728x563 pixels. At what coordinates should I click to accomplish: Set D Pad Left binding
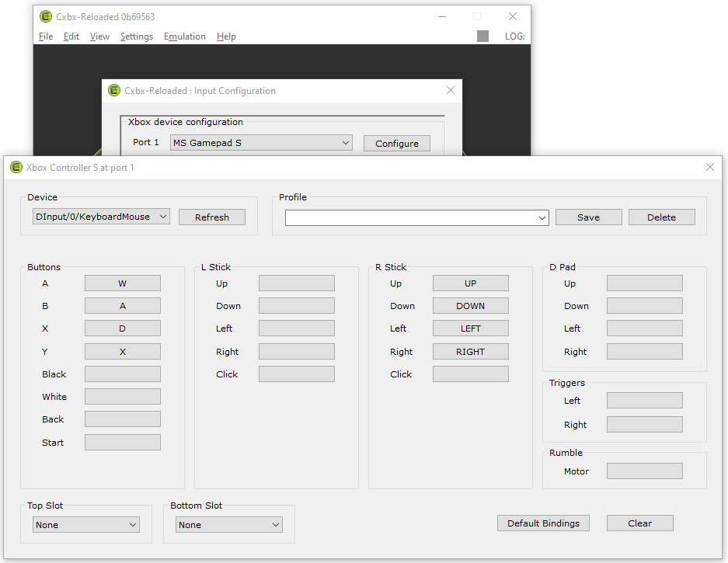click(645, 328)
